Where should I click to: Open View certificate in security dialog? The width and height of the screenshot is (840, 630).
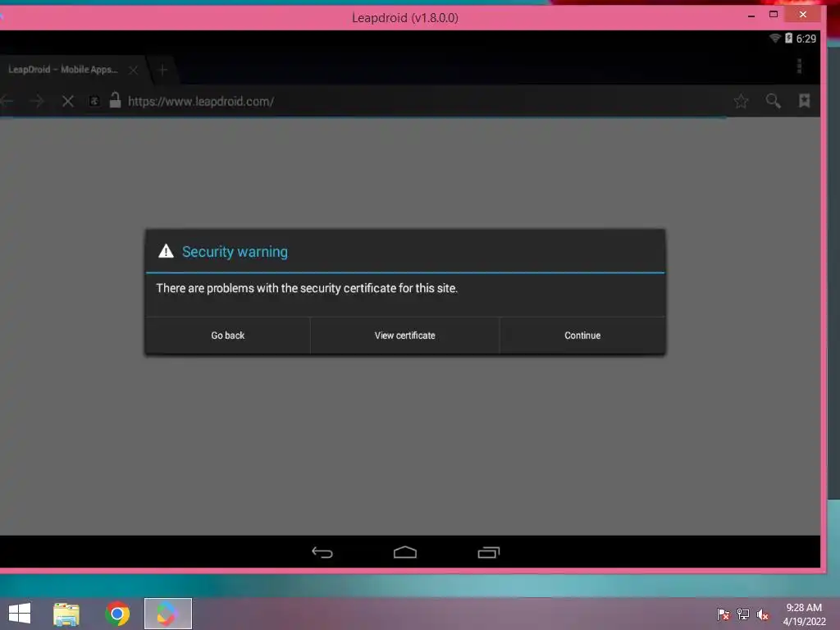click(x=404, y=336)
